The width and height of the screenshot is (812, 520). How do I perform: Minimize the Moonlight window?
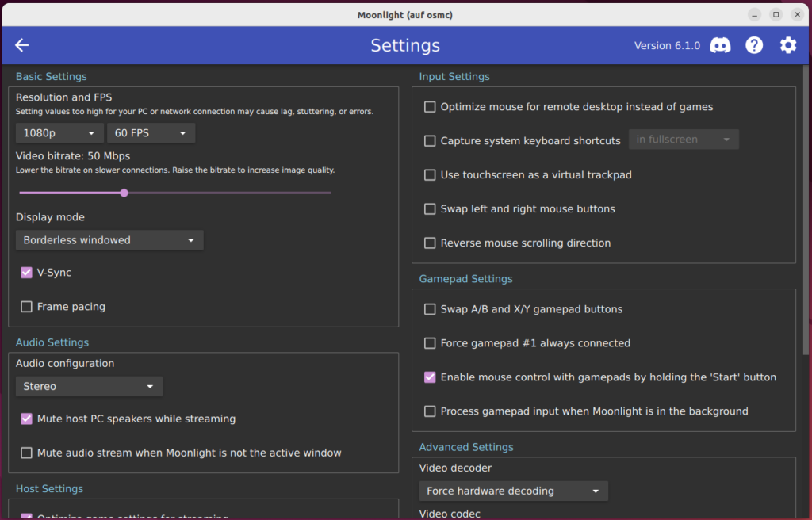coord(755,14)
